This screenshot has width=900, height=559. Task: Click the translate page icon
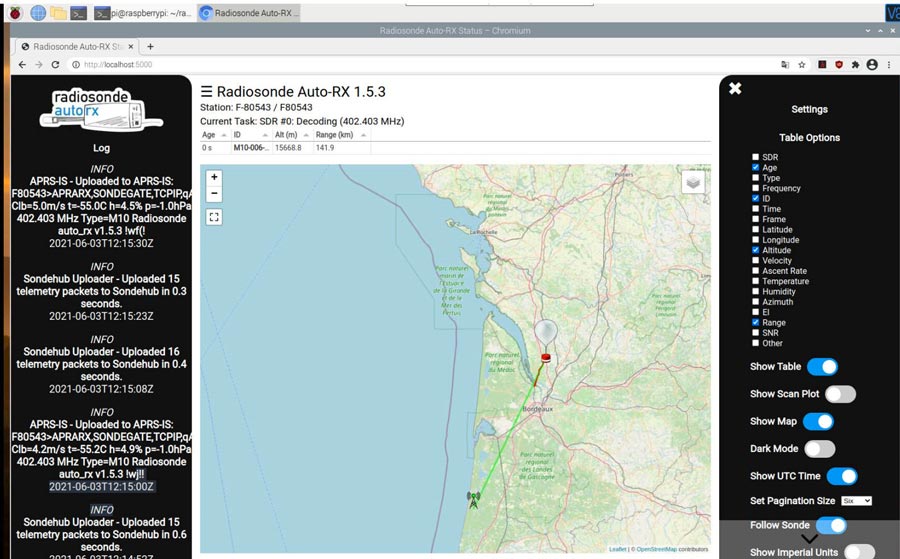click(x=785, y=65)
